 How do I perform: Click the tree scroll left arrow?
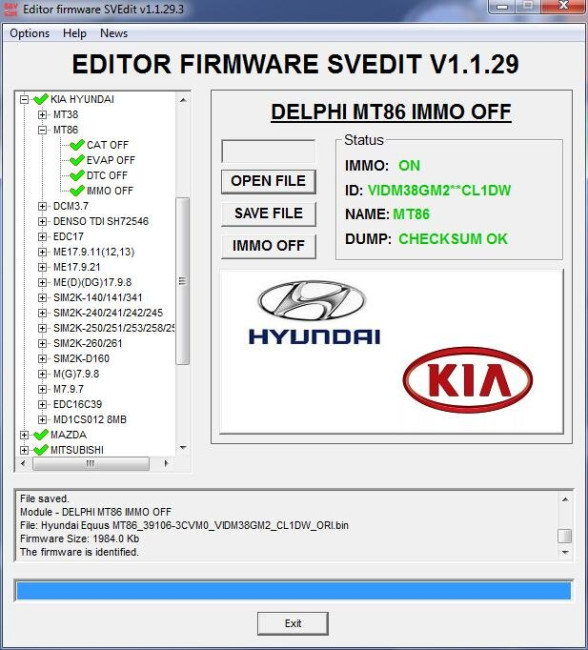tap(23, 463)
